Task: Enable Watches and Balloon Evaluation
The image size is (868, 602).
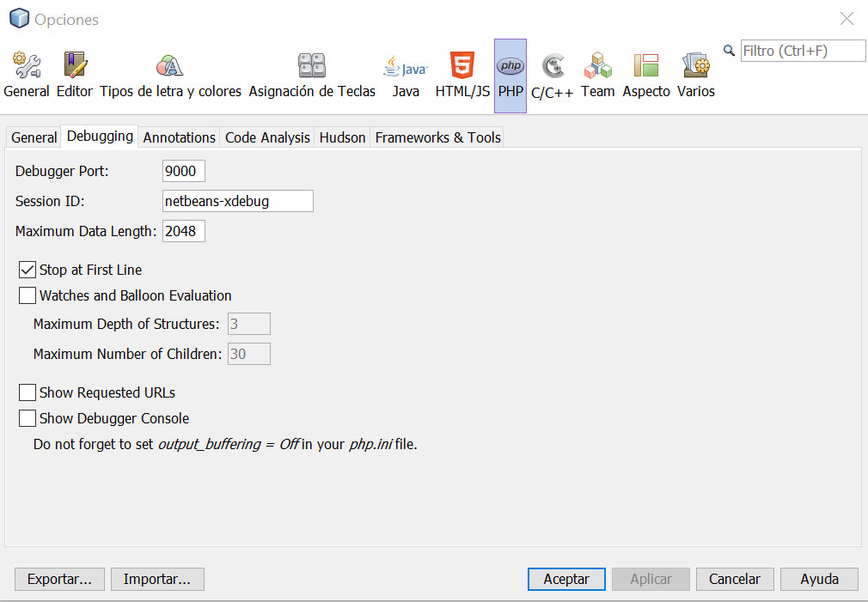Action: (27, 295)
